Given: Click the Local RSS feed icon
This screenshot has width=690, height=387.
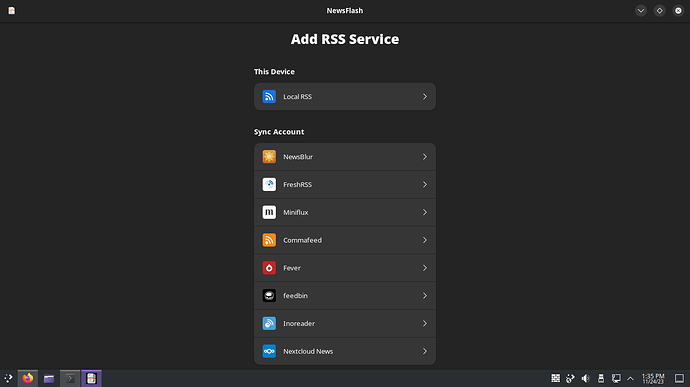Looking at the screenshot, I should pyautogui.click(x=269, y=96).
